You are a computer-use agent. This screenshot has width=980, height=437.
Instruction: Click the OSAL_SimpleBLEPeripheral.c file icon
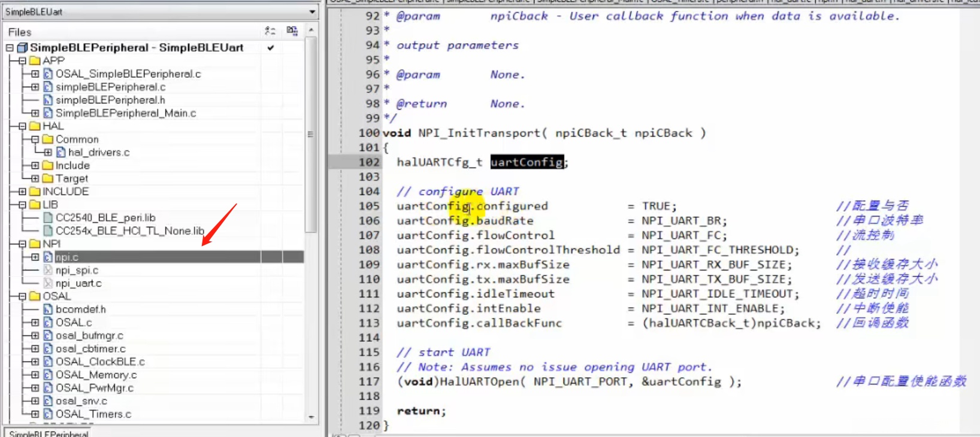tap(48, 74)
